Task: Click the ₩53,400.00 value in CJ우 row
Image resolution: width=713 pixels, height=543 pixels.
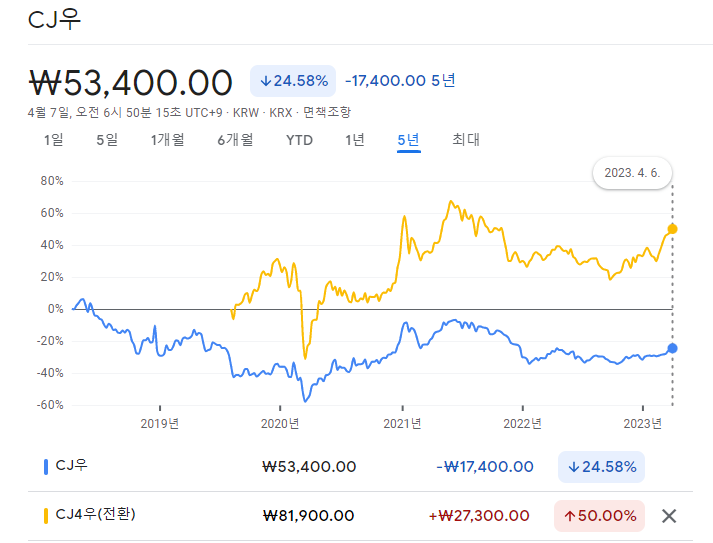Action: tap(309, 467)
